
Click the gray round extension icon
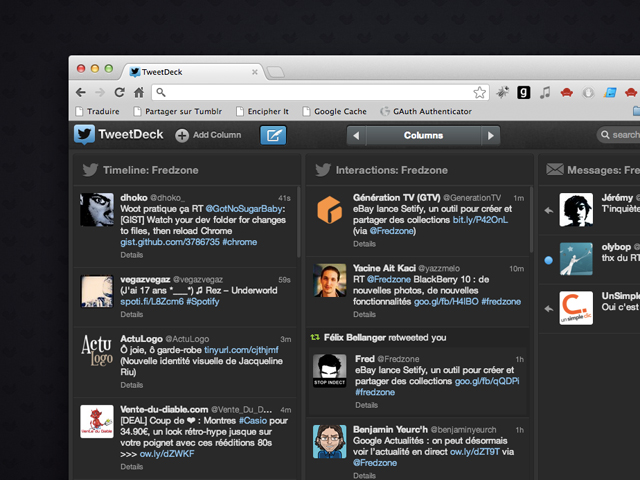tap(588, 93)
